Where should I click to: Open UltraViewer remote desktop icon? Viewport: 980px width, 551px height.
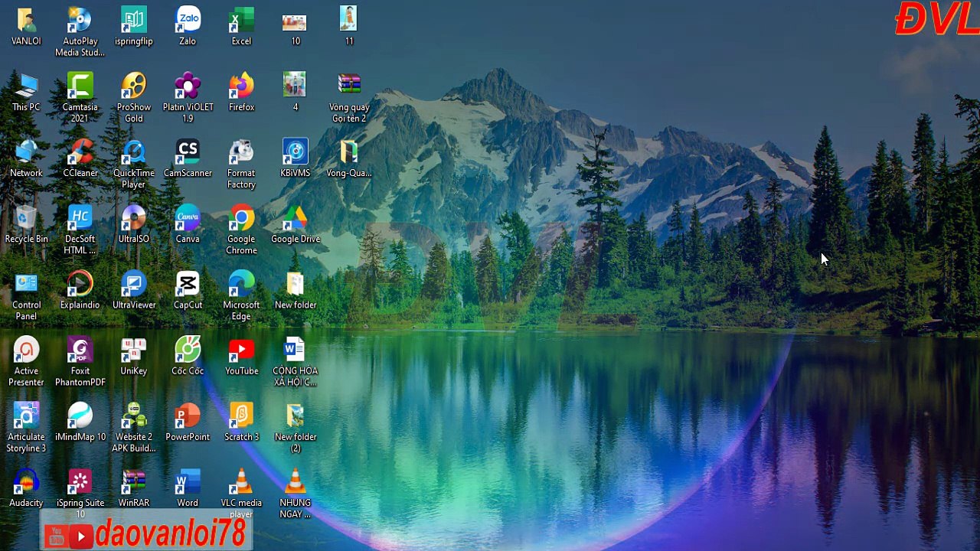pyautogui.click(x=134, y=284)
